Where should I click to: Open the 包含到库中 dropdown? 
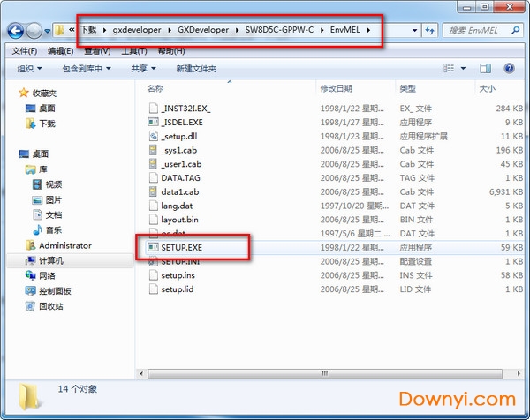[x=87, y=69]
